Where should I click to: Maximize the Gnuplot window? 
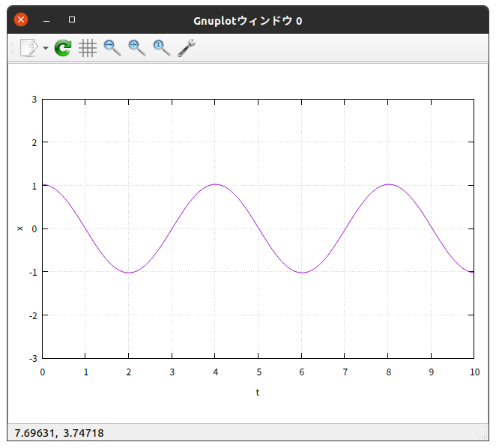72,19
